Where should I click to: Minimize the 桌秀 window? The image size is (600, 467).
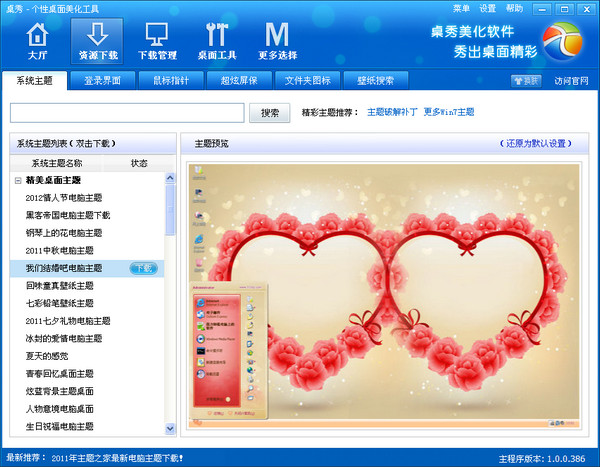pyautogui.click(x=542, y=9)
